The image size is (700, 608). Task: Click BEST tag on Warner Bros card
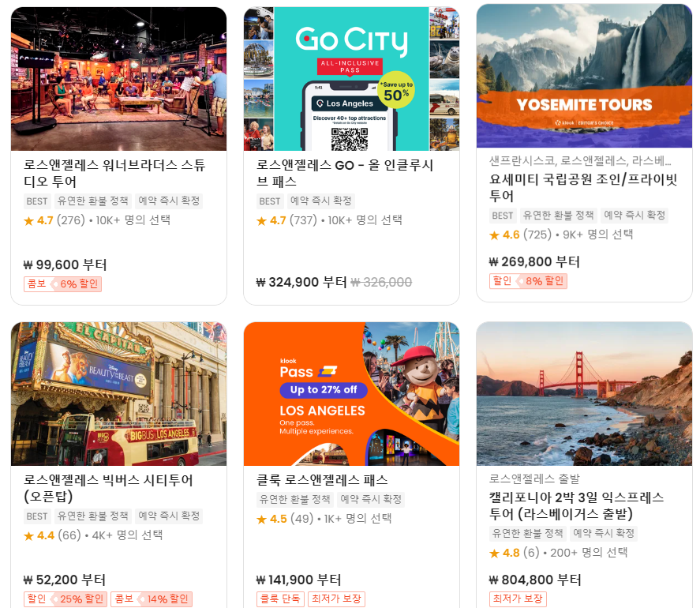tap(36, 201)
